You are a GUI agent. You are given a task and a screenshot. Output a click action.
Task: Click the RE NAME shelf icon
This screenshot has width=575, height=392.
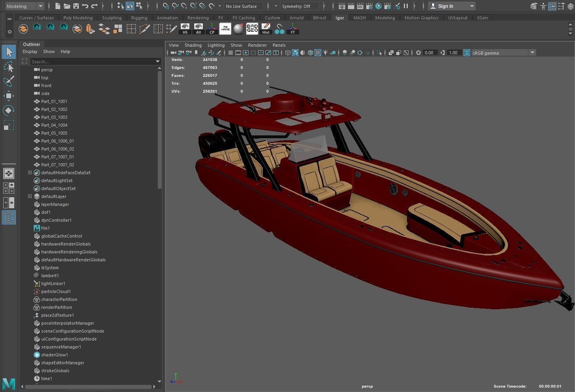(225, 29)
